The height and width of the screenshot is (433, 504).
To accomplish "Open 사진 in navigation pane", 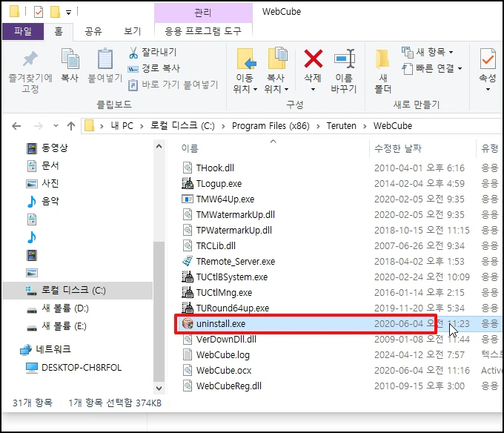I will coord(43,184).
